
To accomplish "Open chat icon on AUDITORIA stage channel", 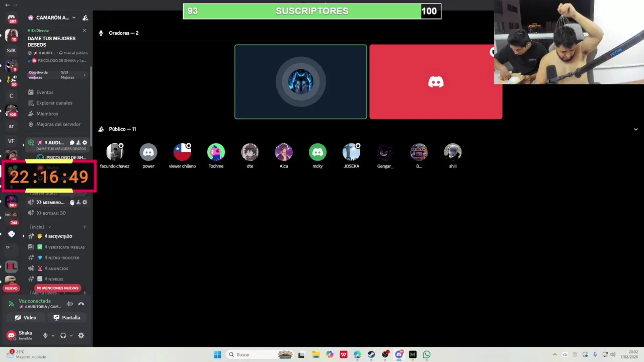I will click(x=71, y=143).
